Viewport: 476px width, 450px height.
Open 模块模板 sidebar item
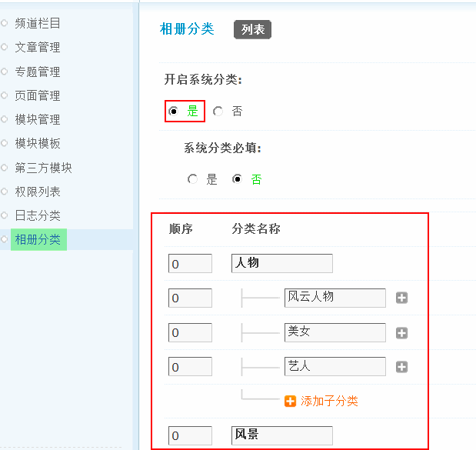(x=38, y=143)
